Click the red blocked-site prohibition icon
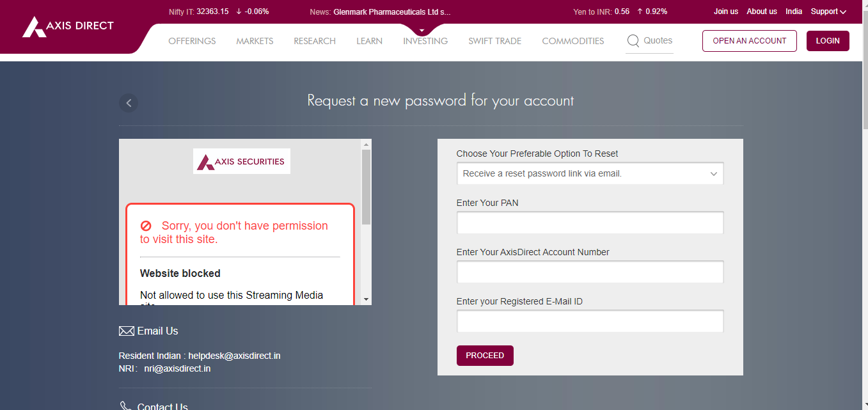 click(x=146, y=226)
